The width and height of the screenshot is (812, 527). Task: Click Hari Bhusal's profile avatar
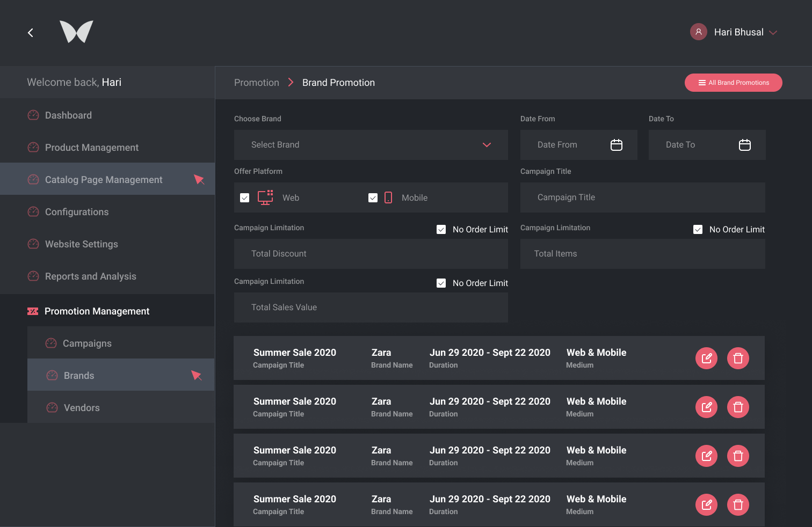click(x=698, y=32)
